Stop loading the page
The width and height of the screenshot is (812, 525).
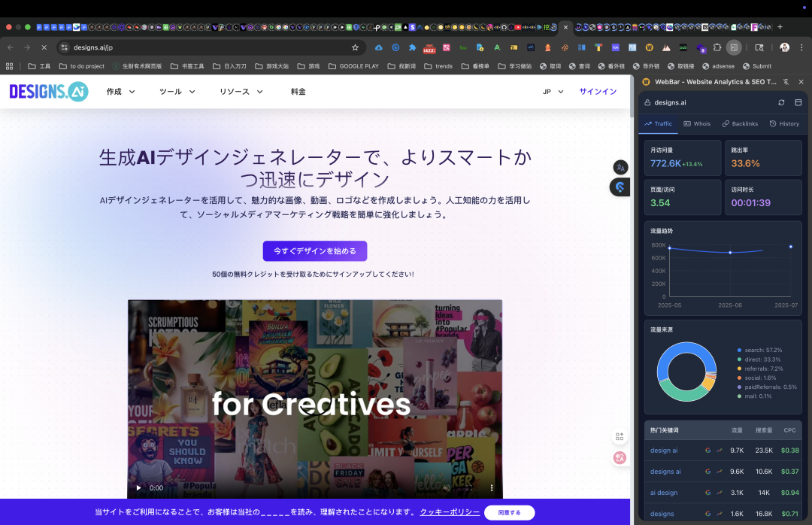click(44, 47)
